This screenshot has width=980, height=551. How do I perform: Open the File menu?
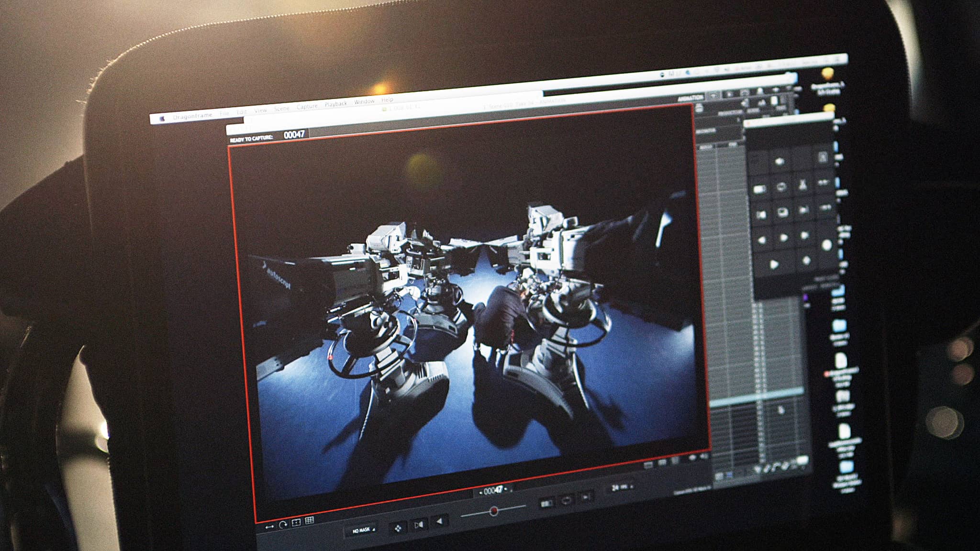pyautogui.click(x=224, y=113)
